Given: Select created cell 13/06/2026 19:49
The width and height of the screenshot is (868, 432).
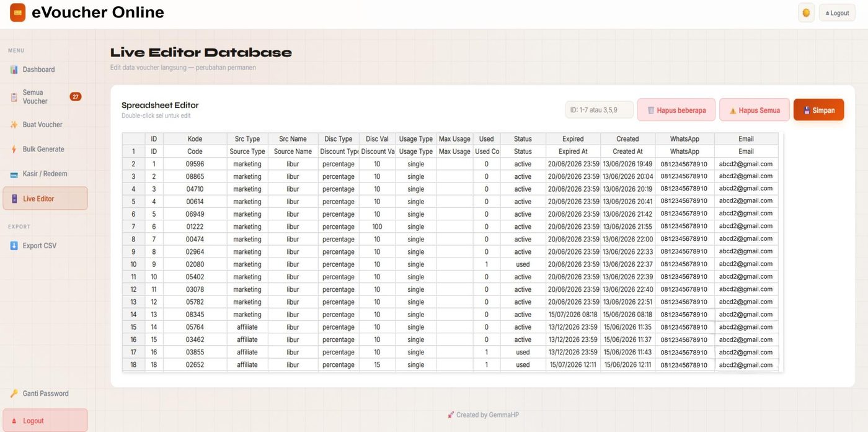Looking at the screenshot, I should 627,164.
